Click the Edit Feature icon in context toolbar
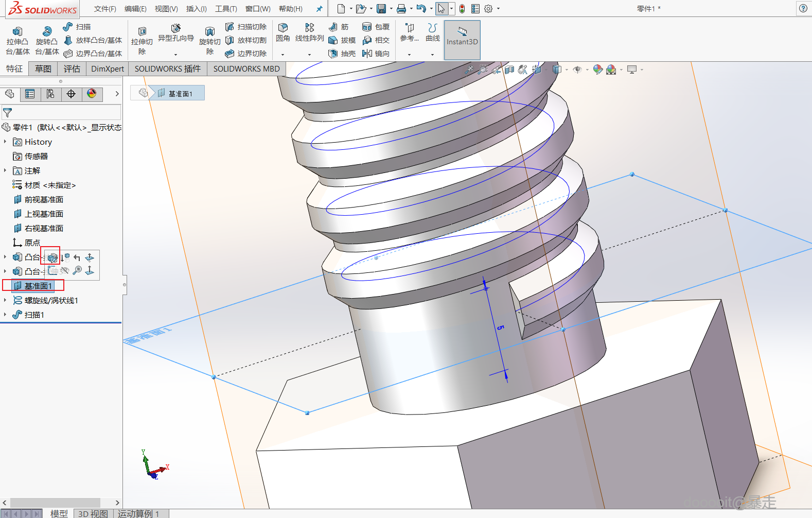 (52, 257)
